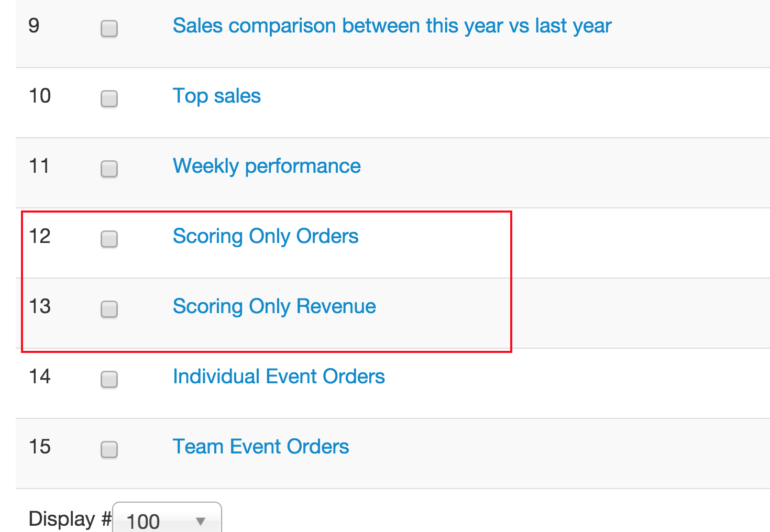Screen dimensions: 770x532
Task: Select the Top sales row checkbox
Action: pos(109,98)
